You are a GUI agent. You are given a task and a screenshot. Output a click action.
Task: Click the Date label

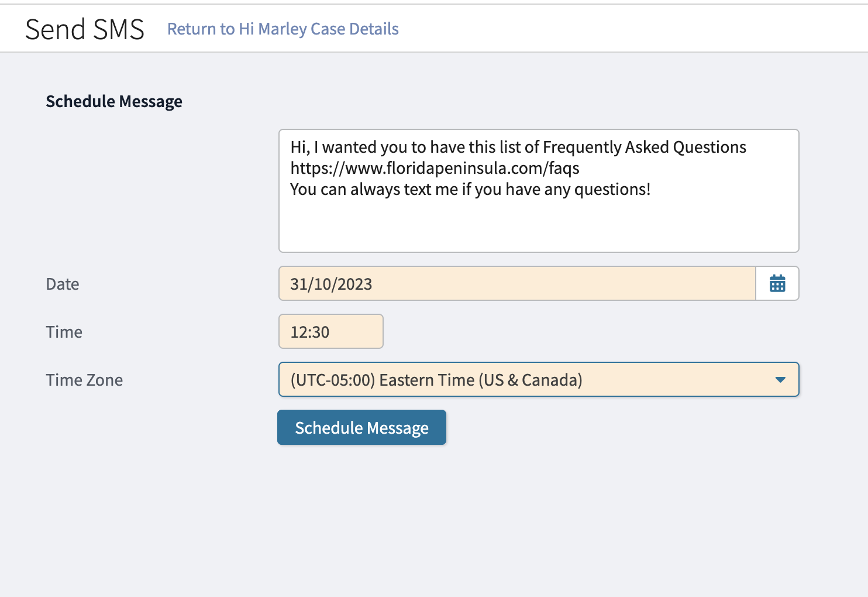tap(62, 284)
